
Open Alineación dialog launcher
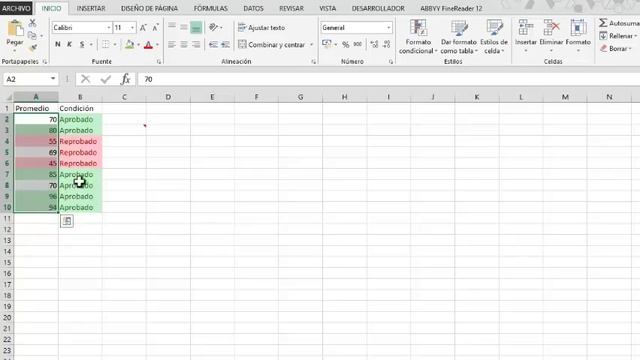313,62
